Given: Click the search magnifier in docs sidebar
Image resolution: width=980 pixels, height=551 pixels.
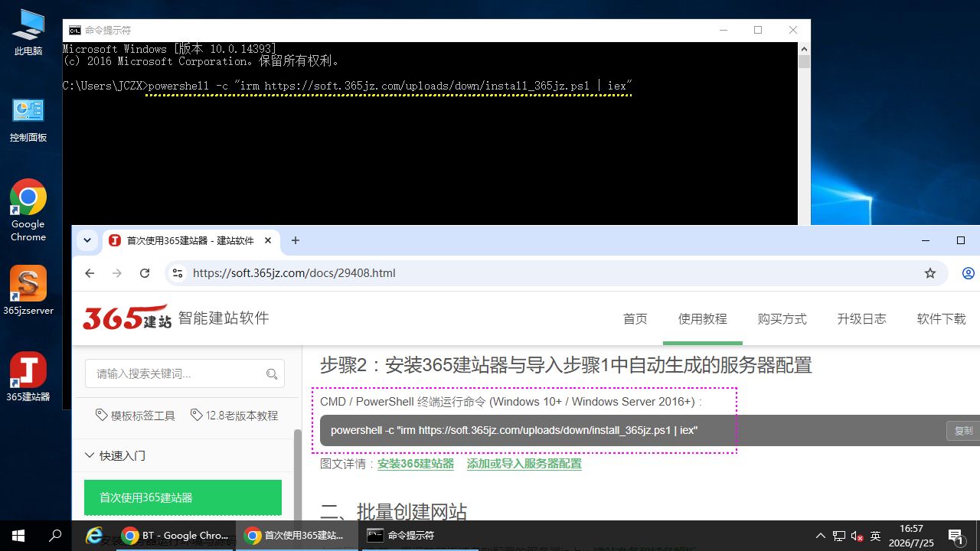Looking at the screenshot, I should 272,374.
